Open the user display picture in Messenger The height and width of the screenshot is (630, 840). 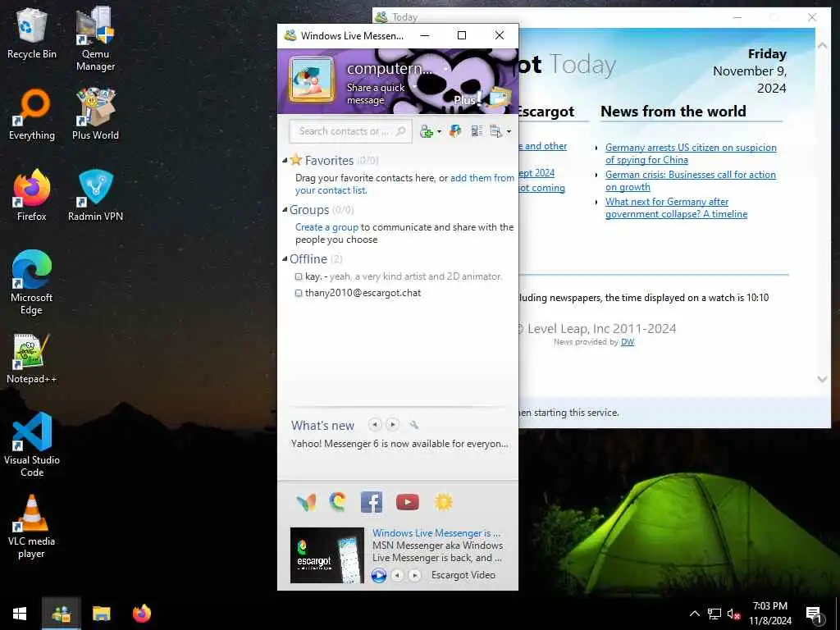pos(311,80)
